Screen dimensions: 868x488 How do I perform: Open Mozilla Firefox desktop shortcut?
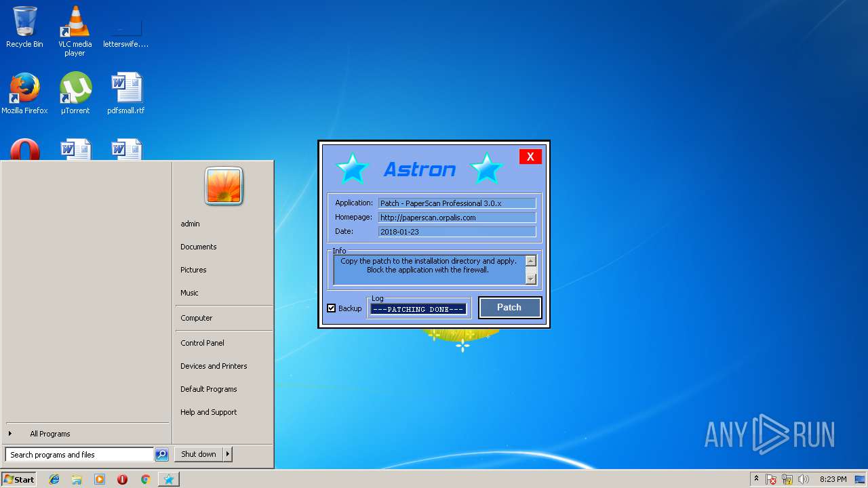[24, 94]
